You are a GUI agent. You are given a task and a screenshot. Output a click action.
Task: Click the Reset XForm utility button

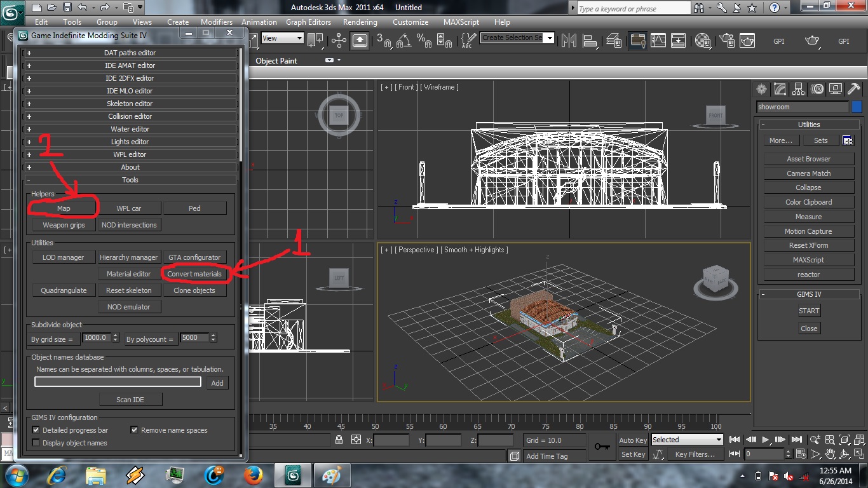809,245
